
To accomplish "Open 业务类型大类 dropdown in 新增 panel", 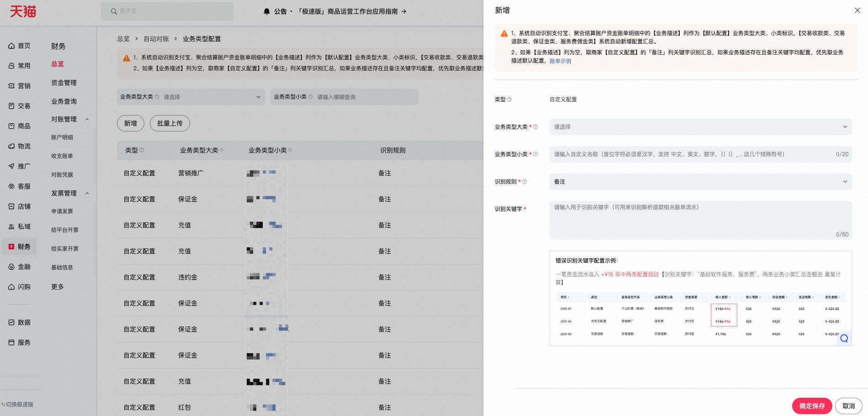I will click(700, 126).
